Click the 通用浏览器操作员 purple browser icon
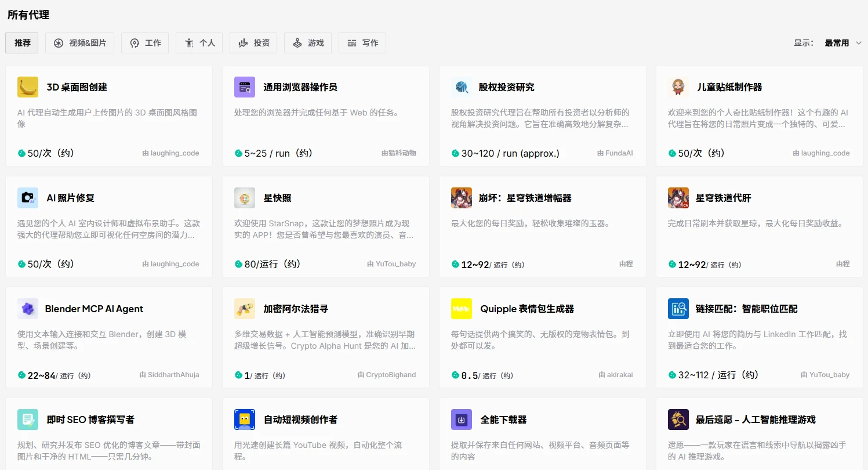The image size is (868, 470). 245,87
